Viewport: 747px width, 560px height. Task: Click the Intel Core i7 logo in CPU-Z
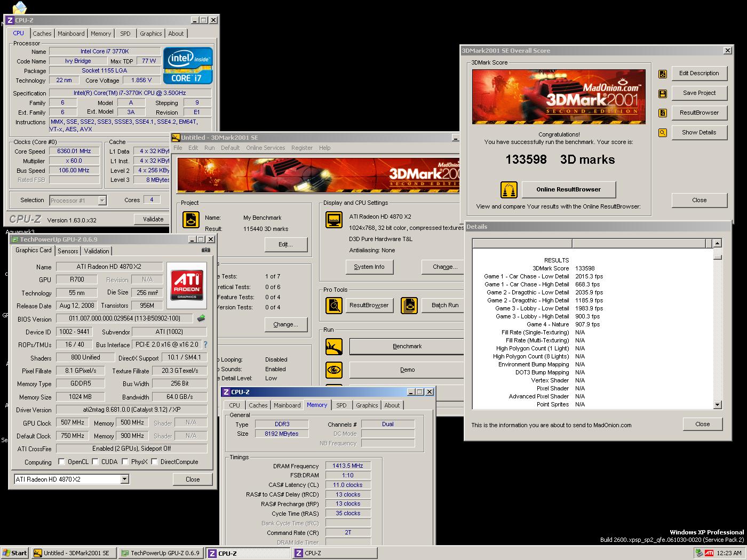coord(188,66)
